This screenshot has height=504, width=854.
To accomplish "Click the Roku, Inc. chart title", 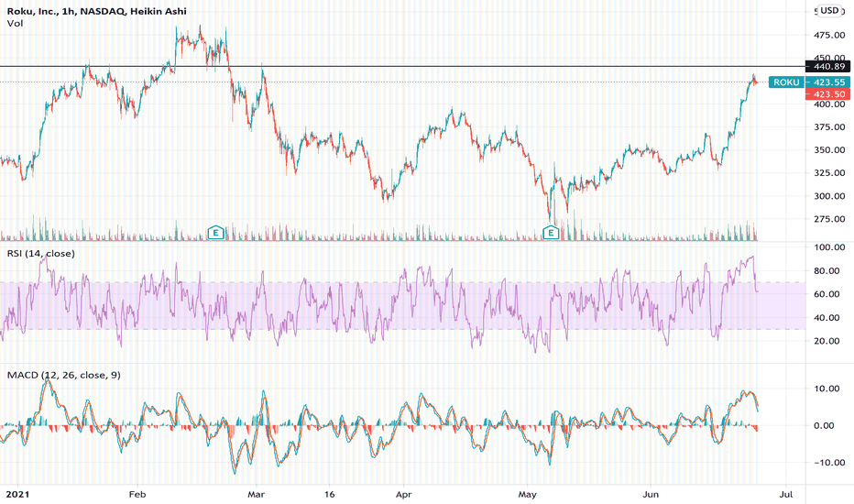I will click(96, 11).
